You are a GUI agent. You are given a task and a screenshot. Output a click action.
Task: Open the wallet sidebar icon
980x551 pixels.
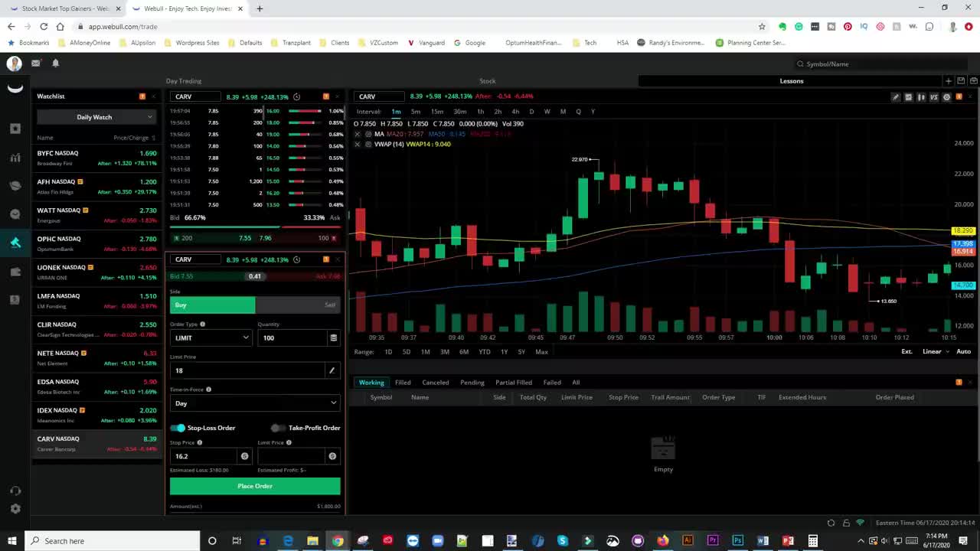pos(15,272)
